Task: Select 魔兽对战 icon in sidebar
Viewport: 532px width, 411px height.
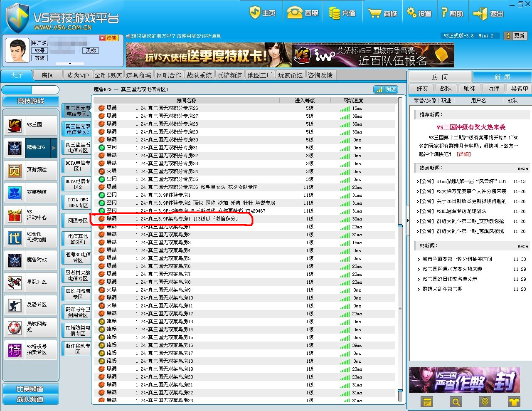Action: tap(15, 260)
